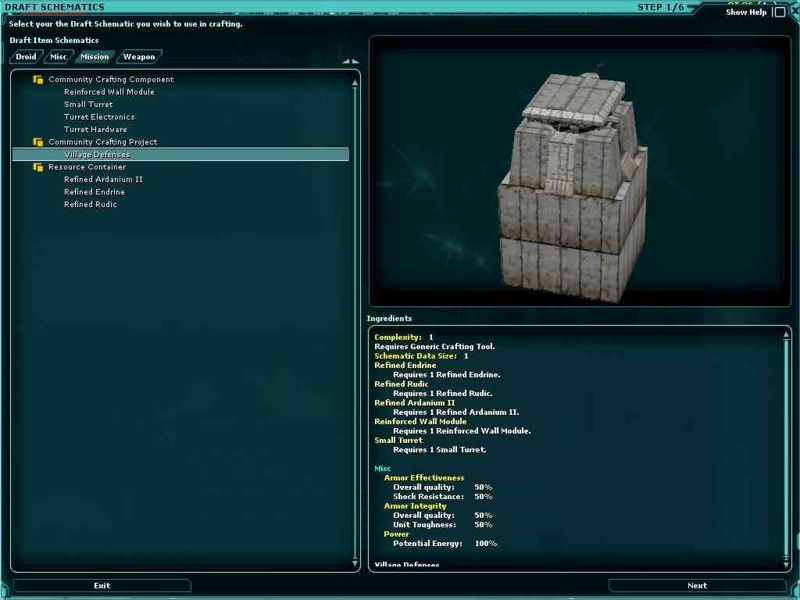Image resolution: width=800 pixels, height=600 pixels.
Task: Click the tab scroll left arrow
Action: click(x=345, y=61)
